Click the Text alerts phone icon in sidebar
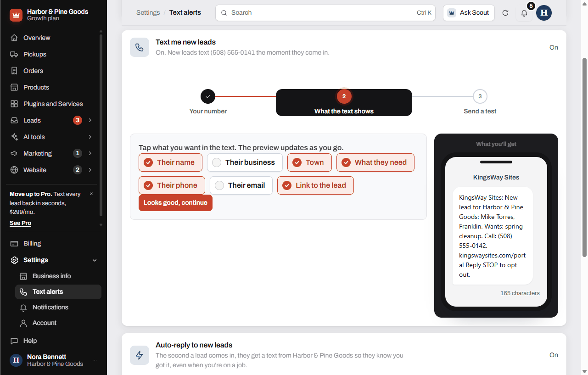Image resolution: width=588 pixels, height=375 pixels. pos(23,291)
